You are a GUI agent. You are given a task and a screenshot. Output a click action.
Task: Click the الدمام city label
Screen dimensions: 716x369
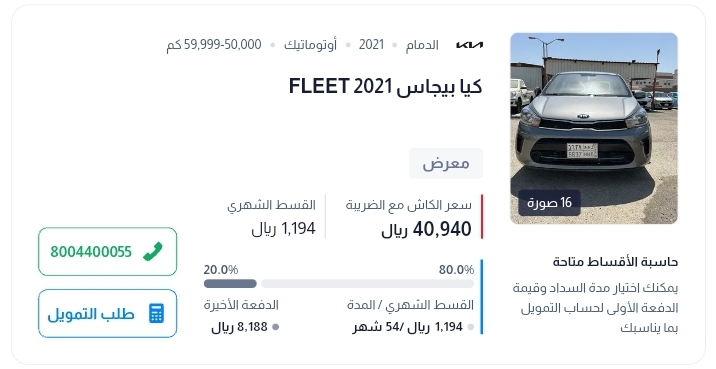coord(422,45)
